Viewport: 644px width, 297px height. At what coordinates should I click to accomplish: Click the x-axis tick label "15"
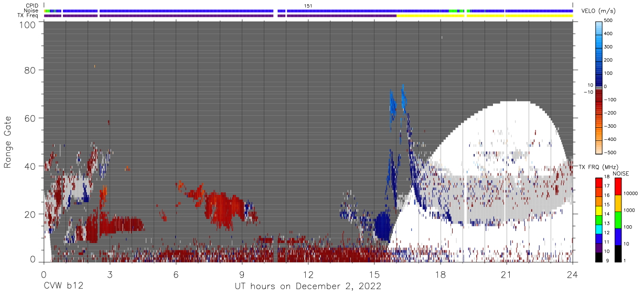click(374, 275)
